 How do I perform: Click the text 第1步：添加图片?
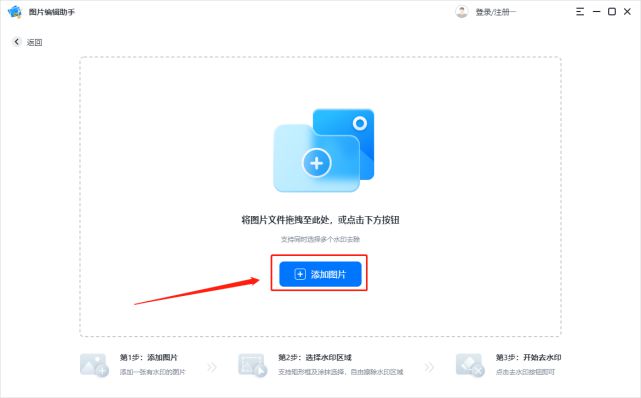click(148, 358)
